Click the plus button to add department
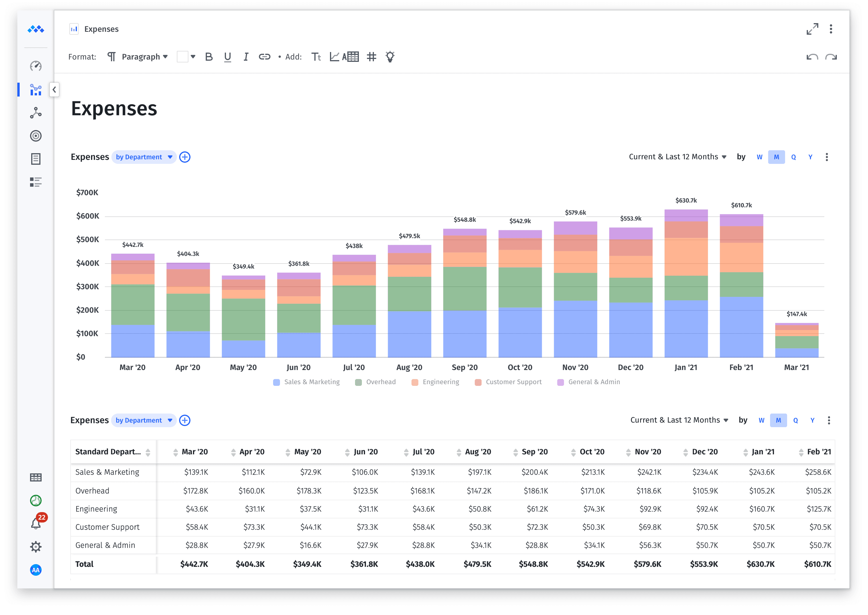Screen dimensions: 868x615 (185, 158)
